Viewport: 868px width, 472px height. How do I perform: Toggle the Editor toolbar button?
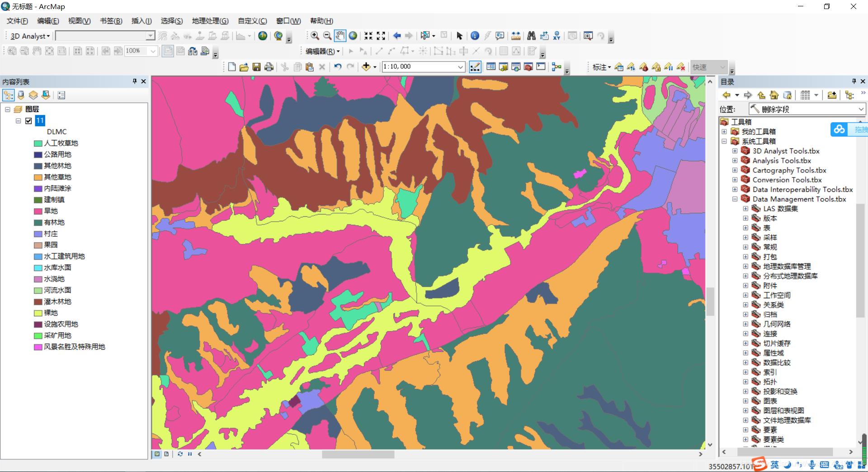tap(475, 67)
